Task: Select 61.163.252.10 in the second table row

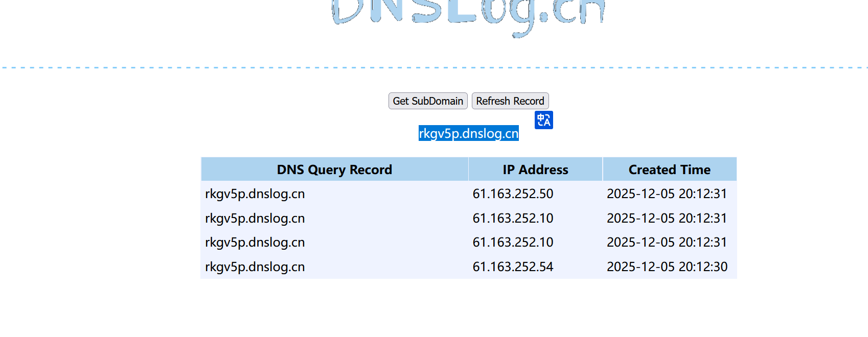Action: 513,219
